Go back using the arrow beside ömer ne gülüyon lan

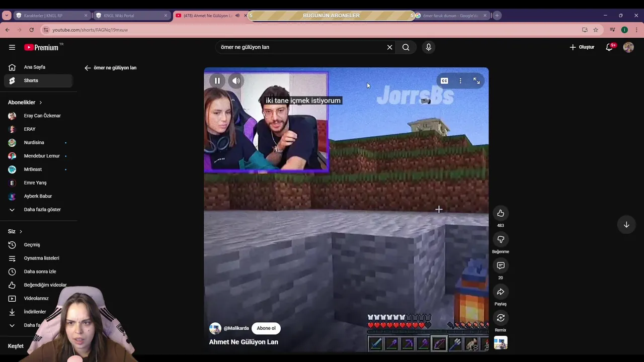coord(88,68)
